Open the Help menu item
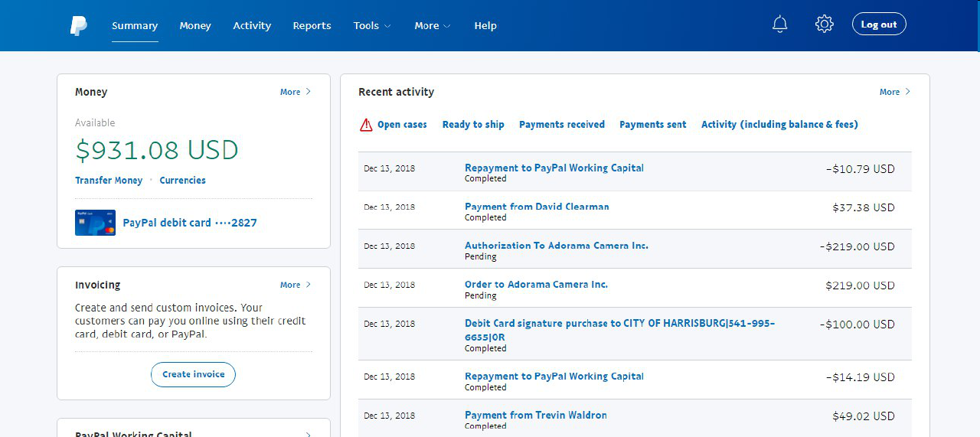 (485, 25)
